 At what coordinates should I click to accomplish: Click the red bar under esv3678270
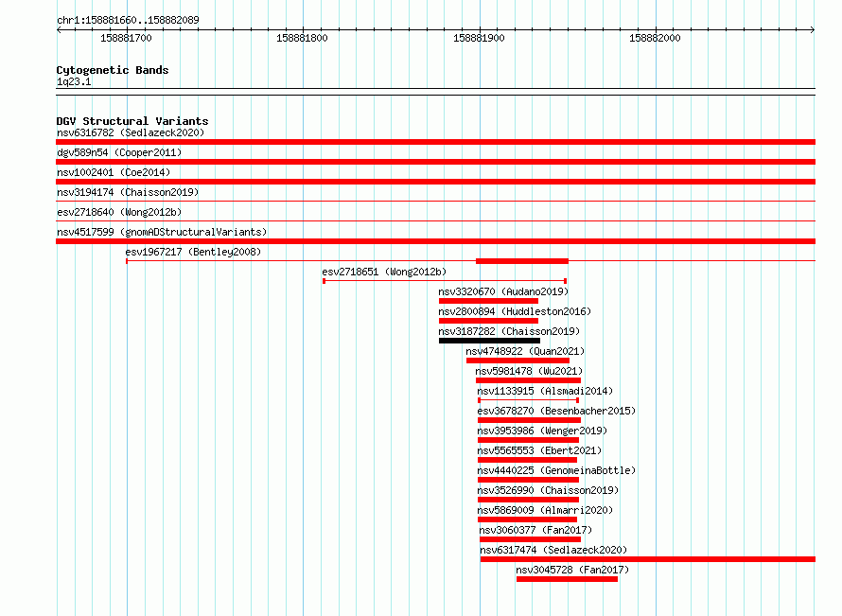[x=529, y=420]
